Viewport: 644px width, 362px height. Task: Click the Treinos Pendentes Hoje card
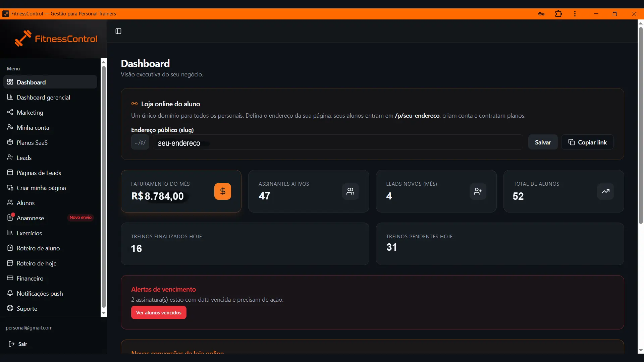(x=500, y=244)
